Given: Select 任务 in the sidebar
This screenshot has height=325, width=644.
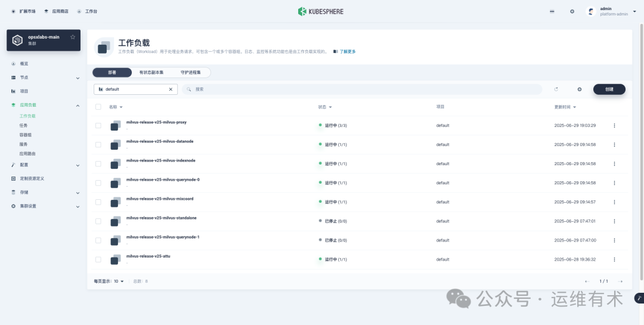Looking at the screenshot, I should 23,126.
